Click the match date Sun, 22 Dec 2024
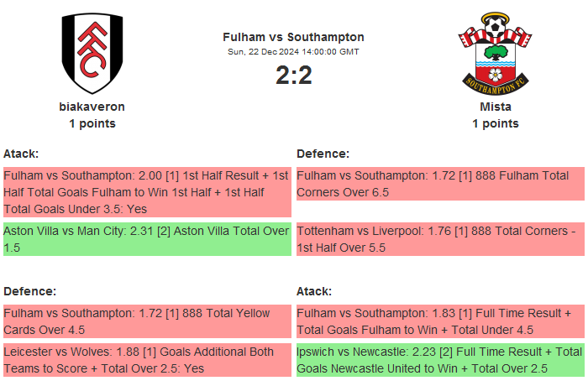Screen dimensions: 588x386 click(x=293, y=51)
